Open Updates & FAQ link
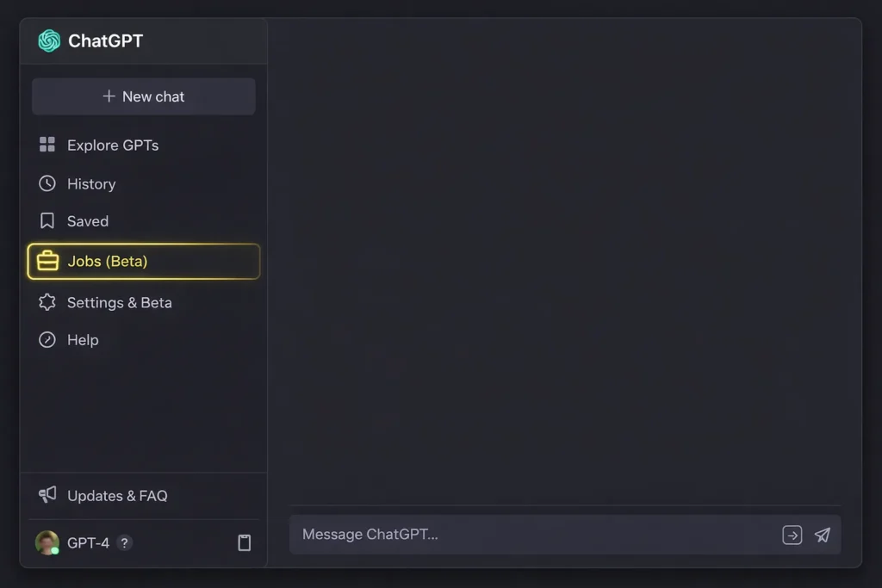 [117, 495]
